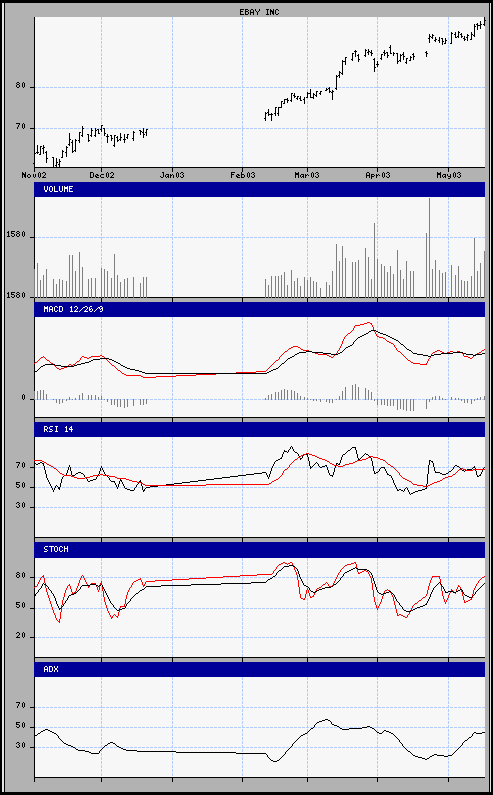Click the 50 level in STOCH panel
Screen dimensions: 493x795
pyautogui.click(x=20, y=606)
